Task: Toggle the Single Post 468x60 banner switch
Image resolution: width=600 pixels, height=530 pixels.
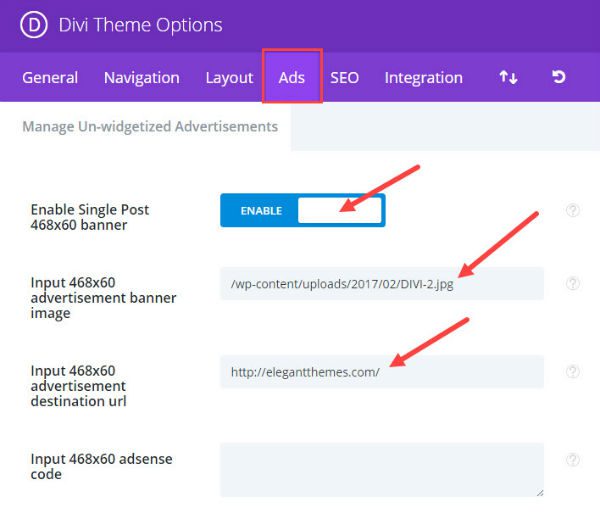Action: tap(302, 211)
